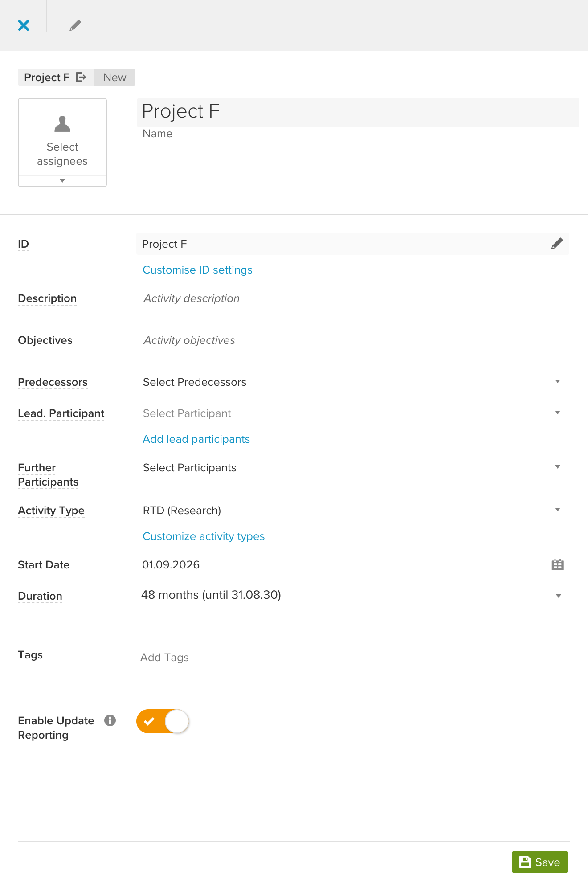588x891 pixels.
Task: Click Customize activity types link
Action: click(204, 536)
